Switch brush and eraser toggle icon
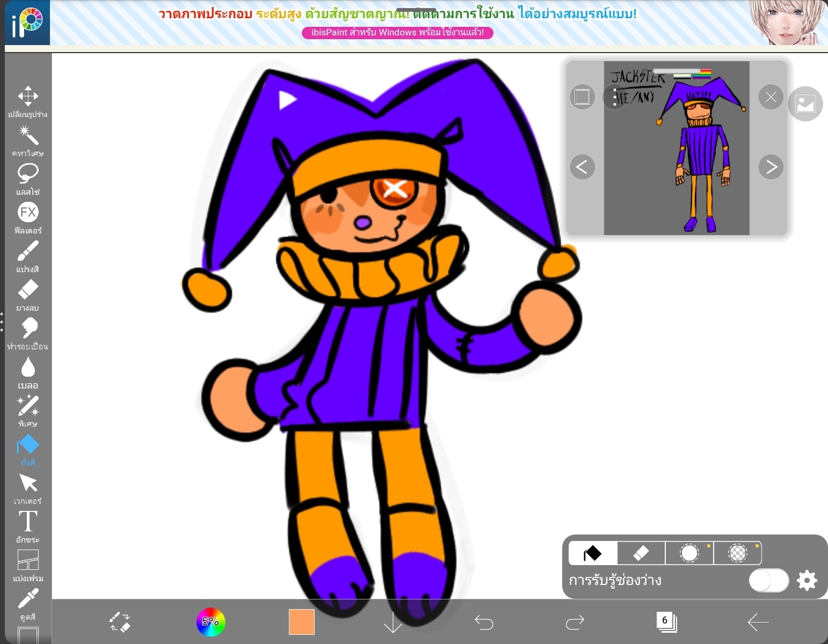Image resolution: width=828 pixels, height=644 pixels. 120,623
